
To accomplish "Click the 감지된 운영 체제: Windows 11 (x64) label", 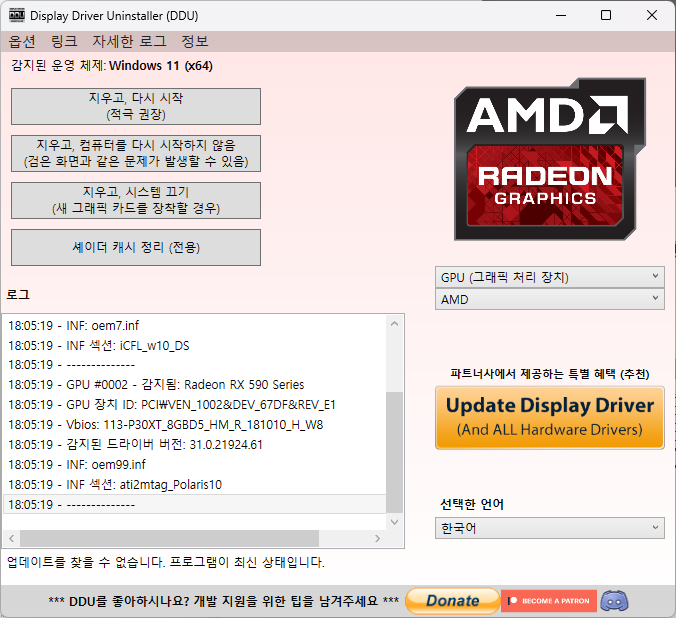I will click(112, 66).
